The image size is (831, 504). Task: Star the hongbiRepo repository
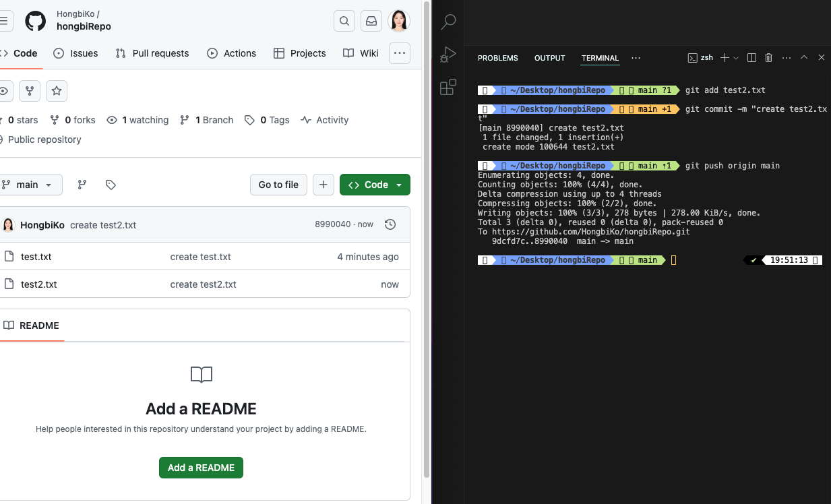point(57,90)
